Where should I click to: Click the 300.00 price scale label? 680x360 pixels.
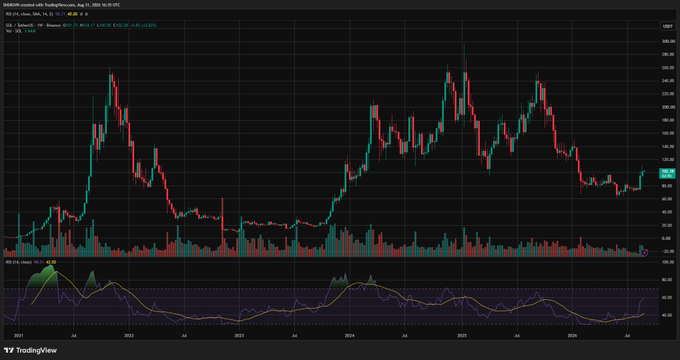click(x=667, y=42)
